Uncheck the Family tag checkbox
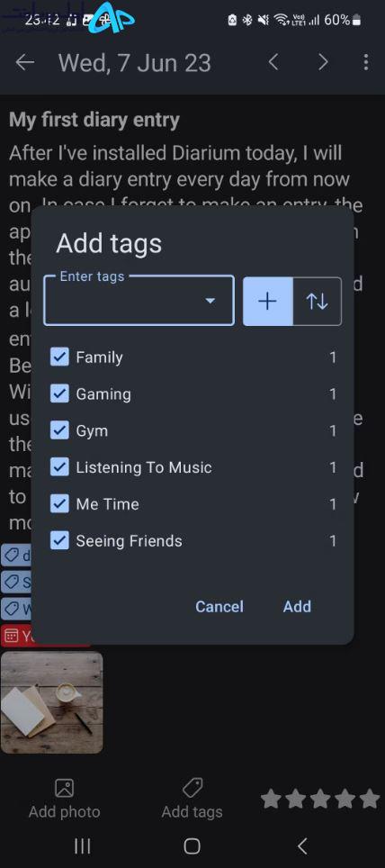This screenshot has height=868, width=385. pyautogui.click(x=59, y=357)
